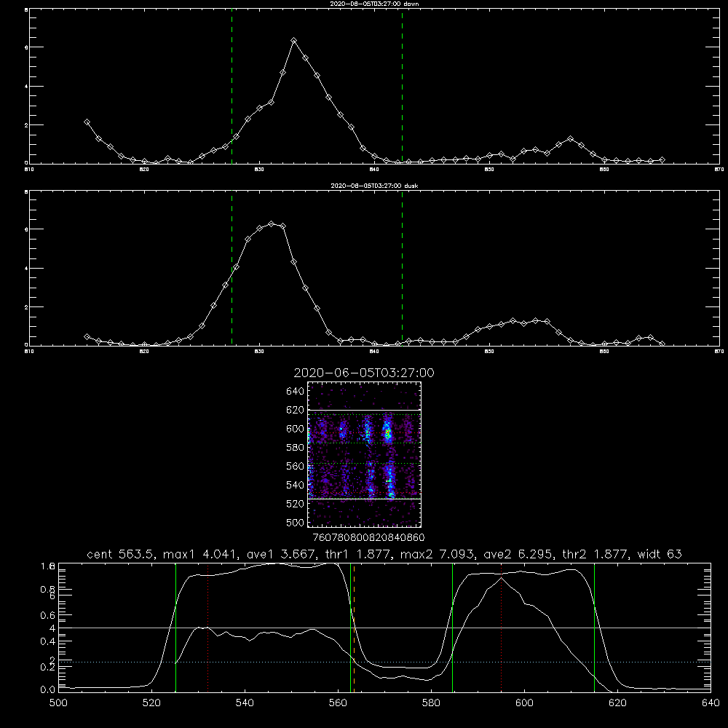The height and width of the screenshot is (728, 728).
Task: Click the orange dashed center line at 563.5
Action: tap(355, 628)
